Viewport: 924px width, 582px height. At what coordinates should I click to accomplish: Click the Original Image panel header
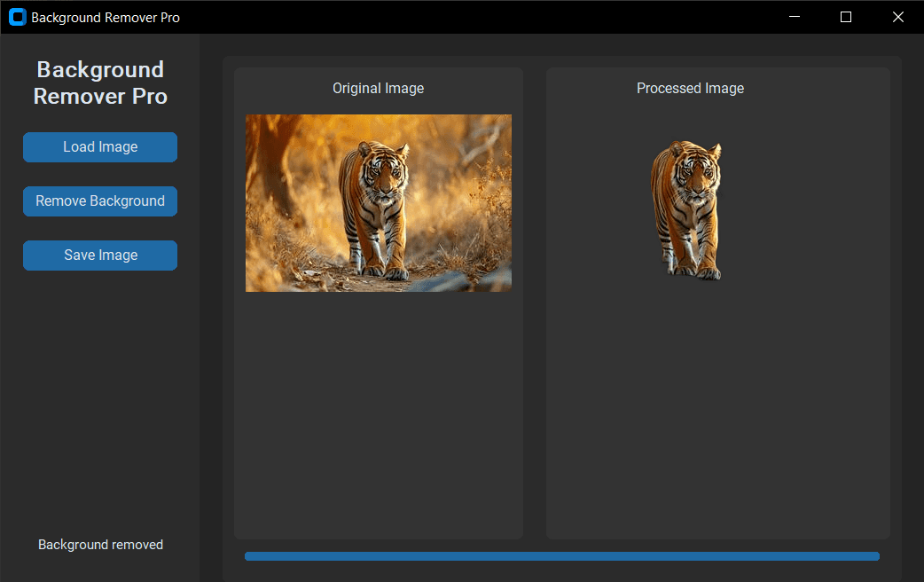(378, 88)
